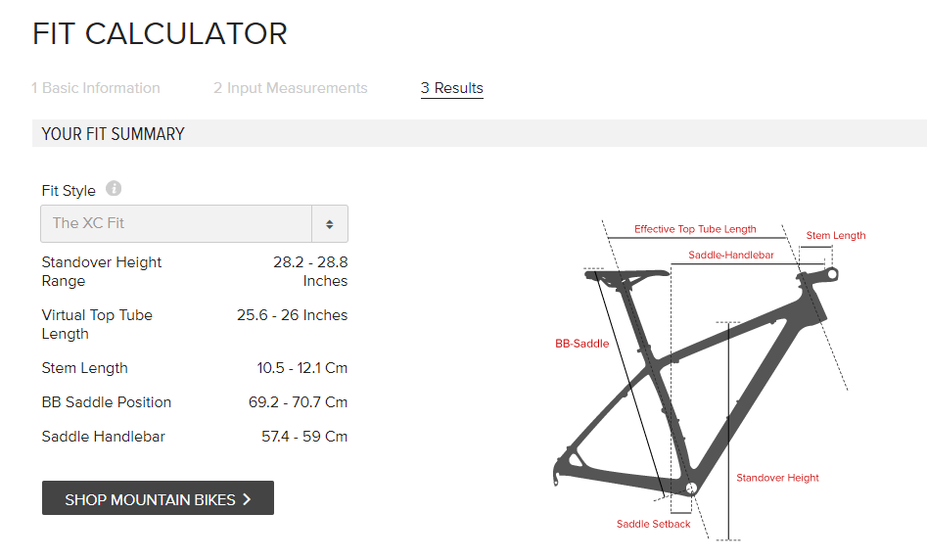Go to the Basic Information step
The height and width of the screenshot is (560, 927).
[x=96, y=88]
